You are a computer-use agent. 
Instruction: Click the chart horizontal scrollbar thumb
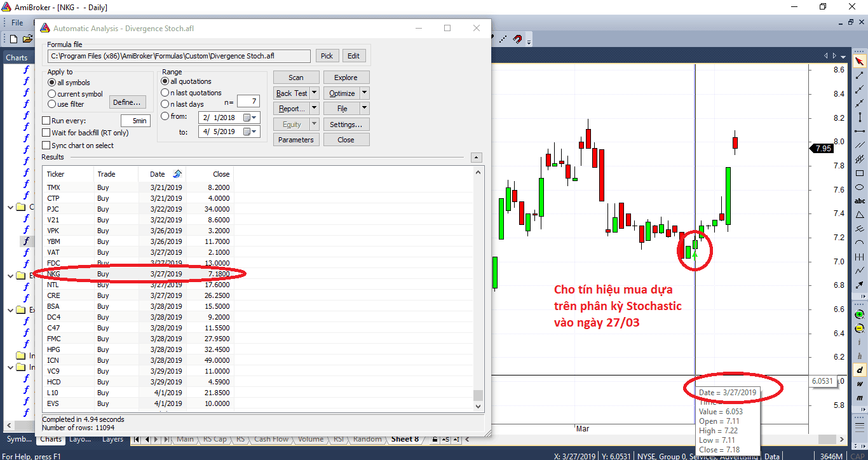tap(827, 439)
